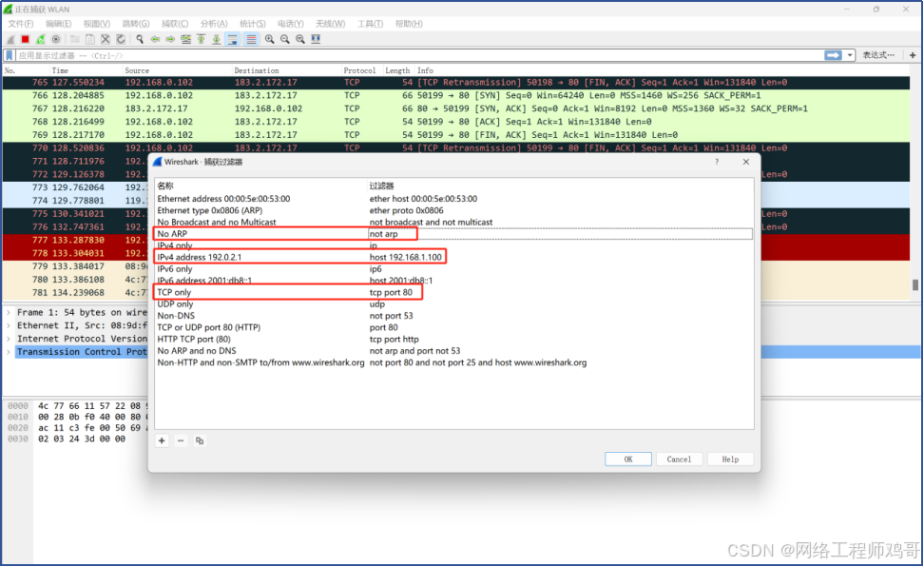
Task: Copy the selected capture filter
Action: tap(200, 440)
